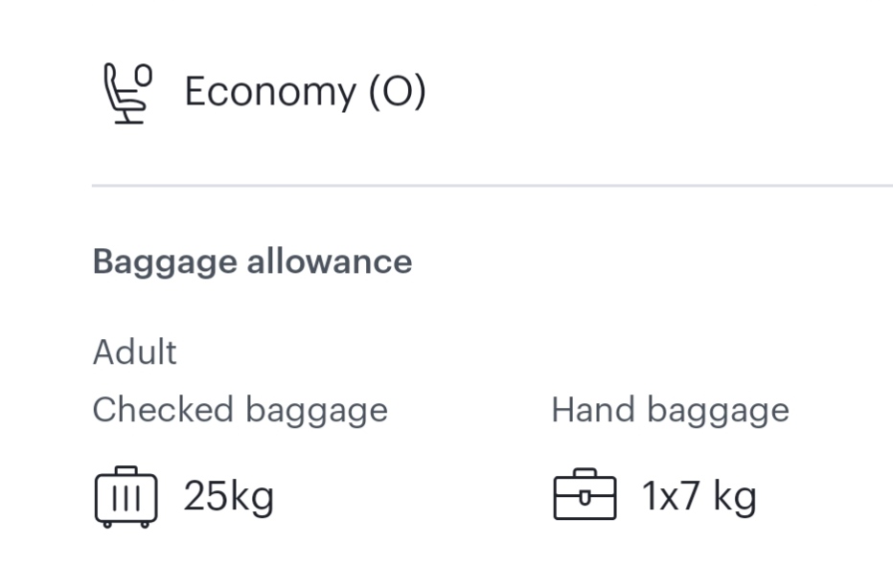
Task: Click the checked suitcase luggage icon
Action: [x=126, y=497]
